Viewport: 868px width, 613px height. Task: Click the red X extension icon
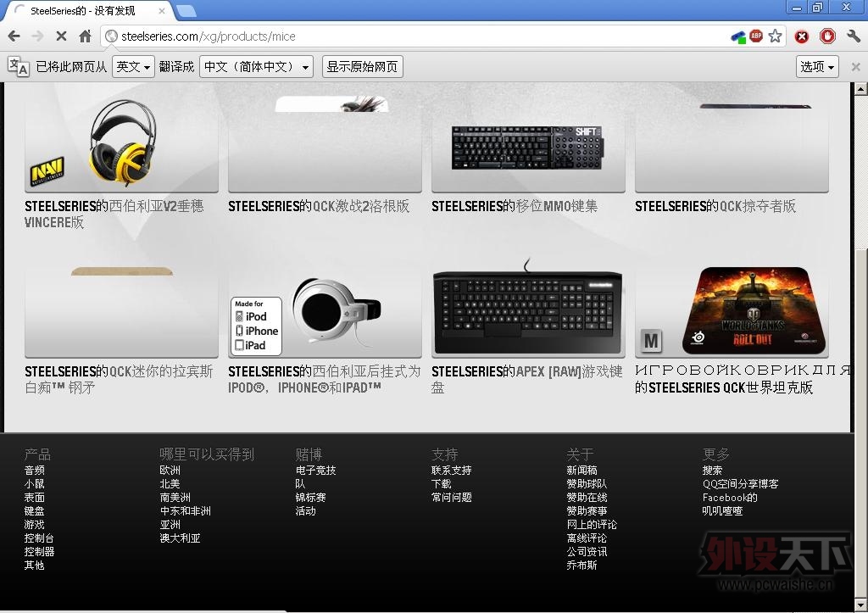[801, 36]
